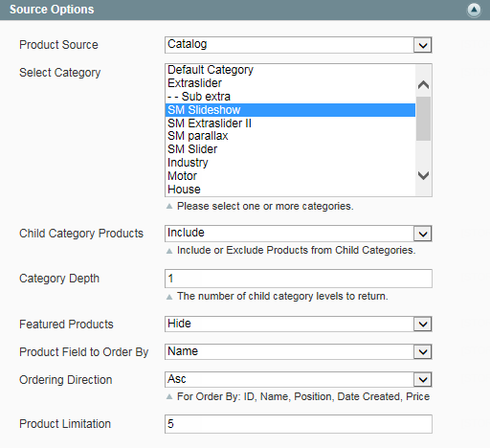Screen dimensions: 490x448
Task: Select Industry category
Action: [x=291, y=163]
